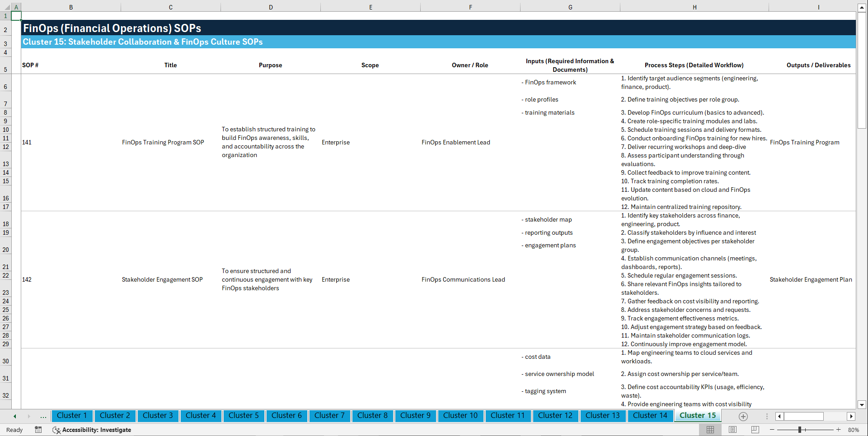The height and width of the screenshot is (436, 868).
Task: Select cell with SOP number 141
Action: (x=71, y=143)
